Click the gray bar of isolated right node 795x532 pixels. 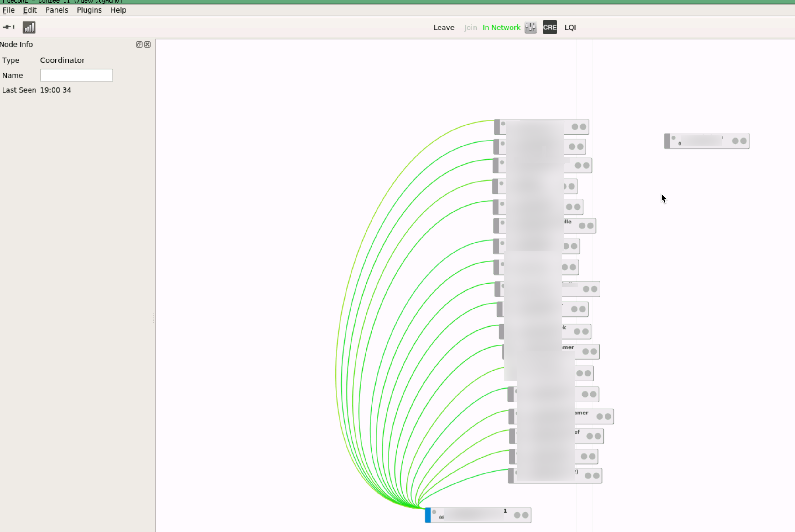click(x=667, y=141)
